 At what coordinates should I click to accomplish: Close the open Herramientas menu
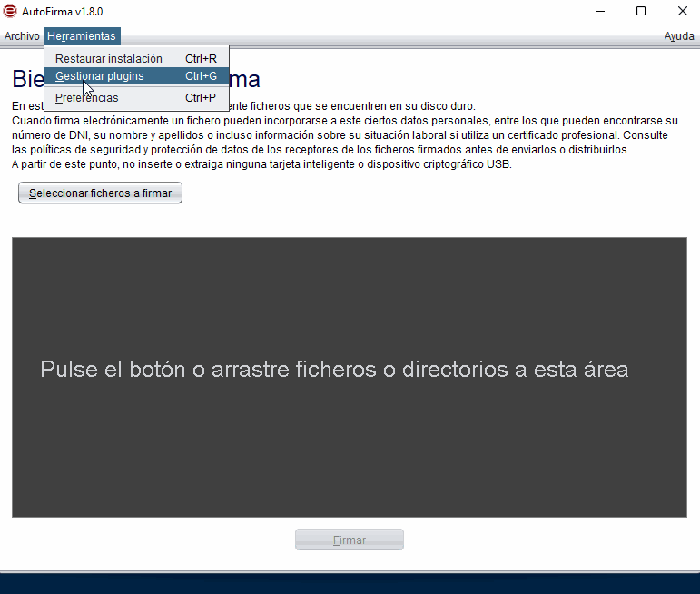point(82,36)
